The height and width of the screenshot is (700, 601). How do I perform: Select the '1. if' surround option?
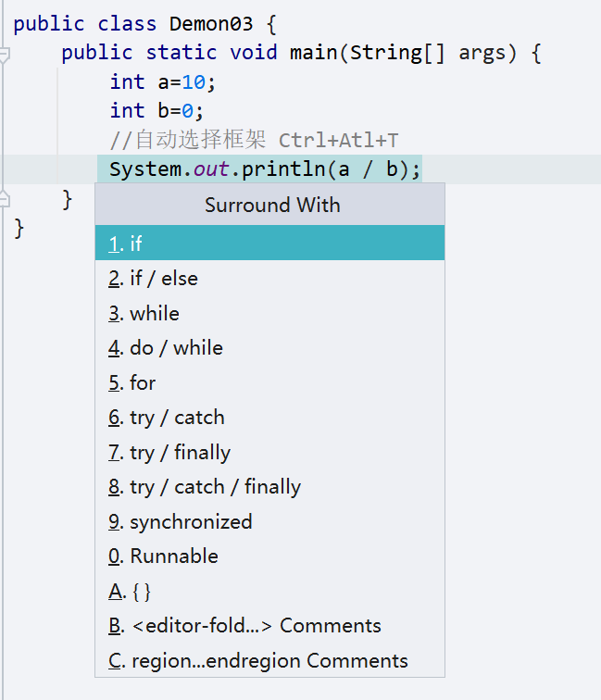click(x=269, y=243)
